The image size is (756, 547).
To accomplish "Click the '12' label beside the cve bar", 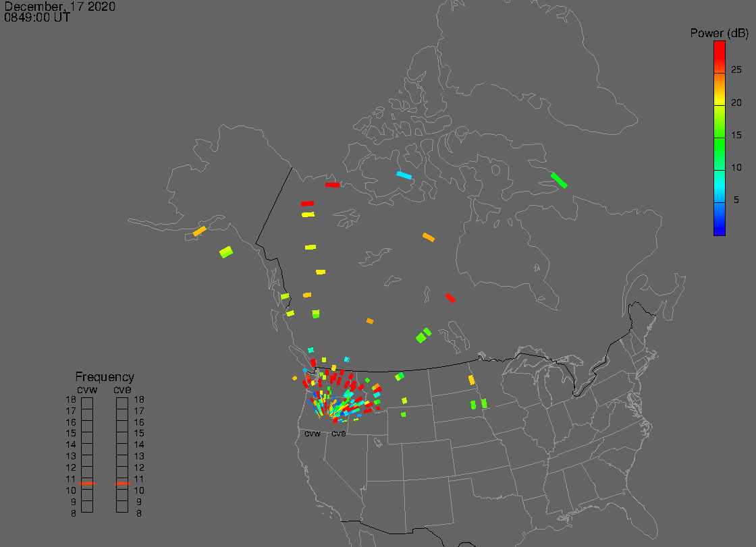I will tap(139, 467).
